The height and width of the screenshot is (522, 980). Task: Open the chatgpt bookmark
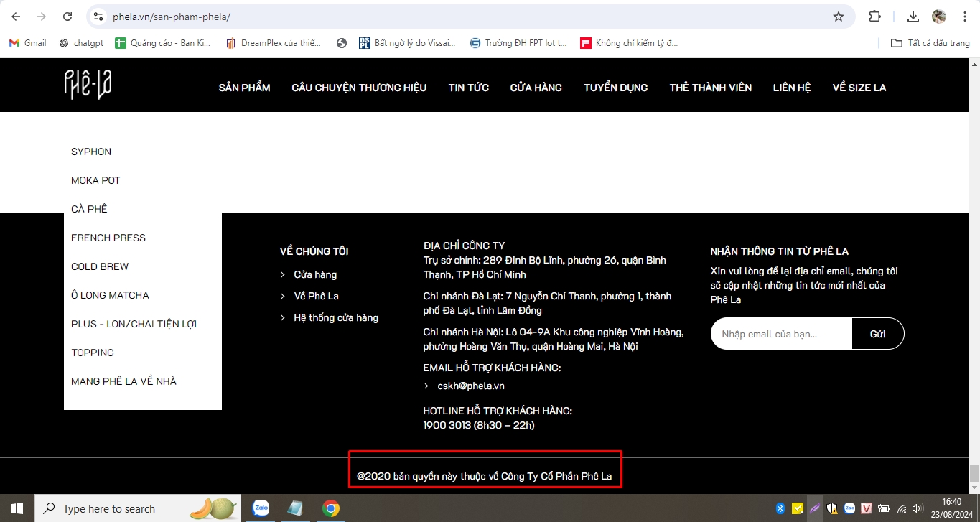[x=81, y=42]
